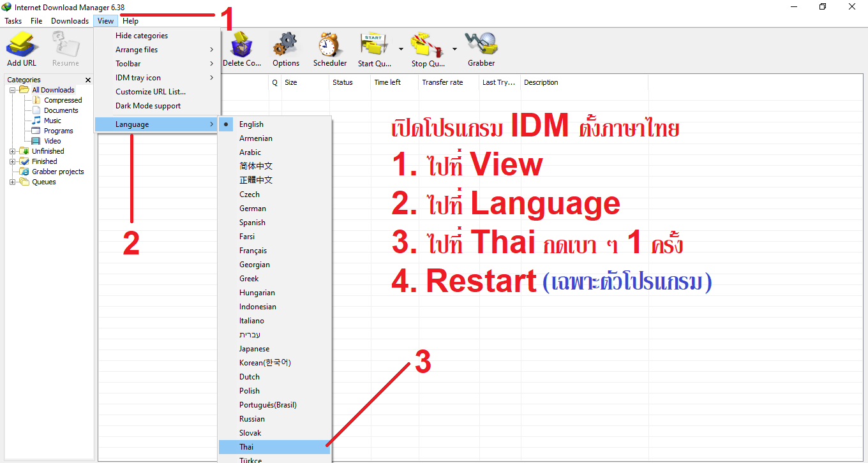
Task: Select English language option
Action: pyautogui.click(x=275, y=124)
